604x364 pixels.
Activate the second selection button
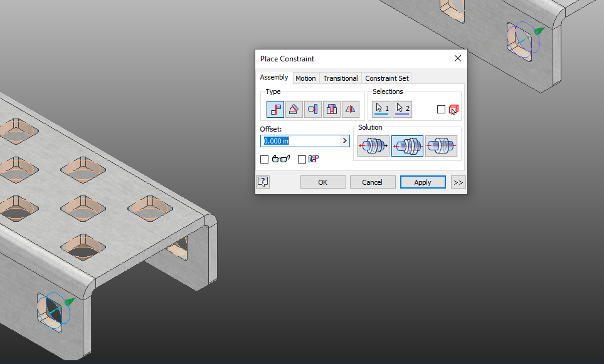pyautogui.click(x=402, y=109)
